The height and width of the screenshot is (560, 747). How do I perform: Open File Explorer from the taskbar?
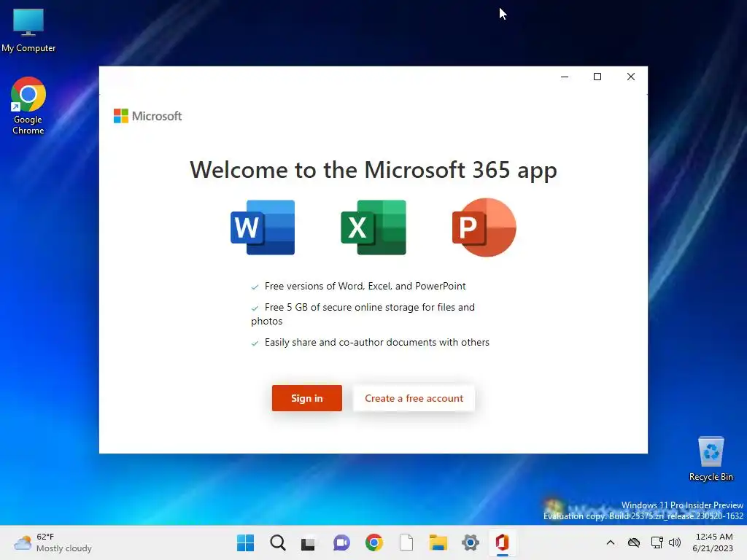click(438, 542)
